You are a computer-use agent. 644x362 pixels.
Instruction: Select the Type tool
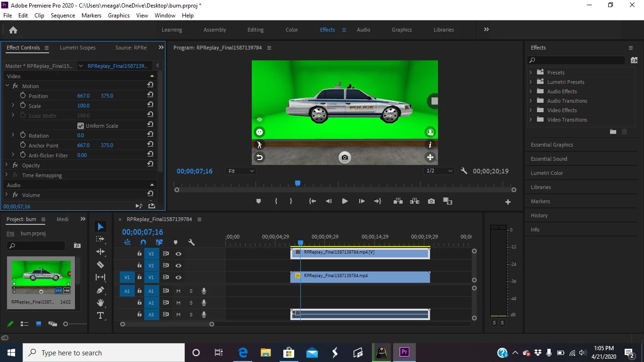point(100,315)
